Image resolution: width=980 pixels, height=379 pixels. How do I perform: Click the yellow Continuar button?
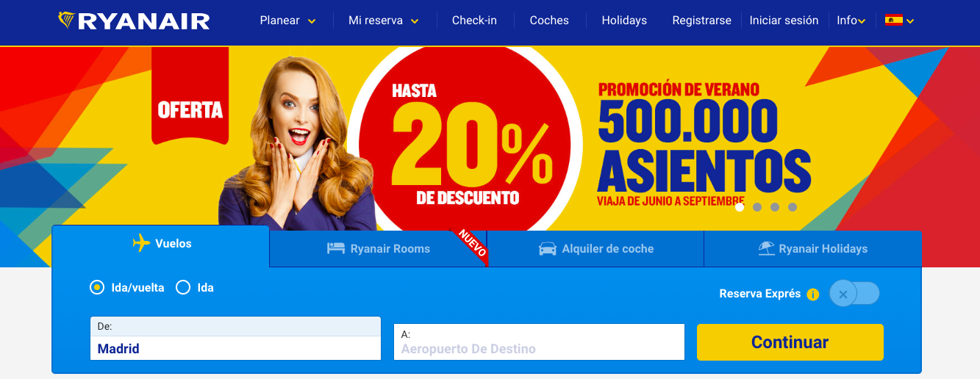click(x=790, y=342)
